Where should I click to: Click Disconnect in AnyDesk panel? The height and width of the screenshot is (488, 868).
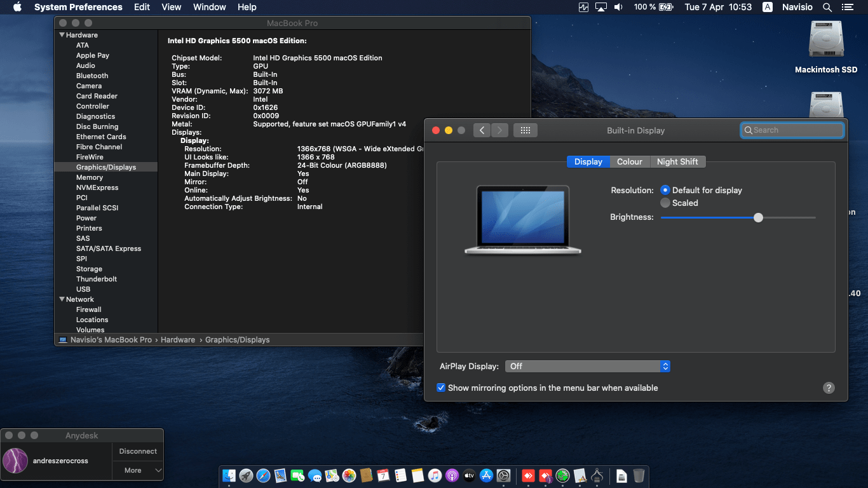pyautogui.click(x=138, y=451)
